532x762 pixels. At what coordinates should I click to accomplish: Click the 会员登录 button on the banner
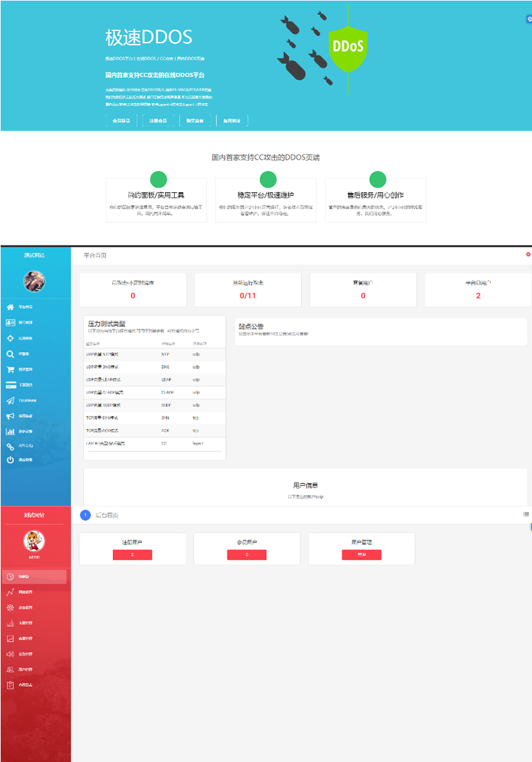coord(122,120)
